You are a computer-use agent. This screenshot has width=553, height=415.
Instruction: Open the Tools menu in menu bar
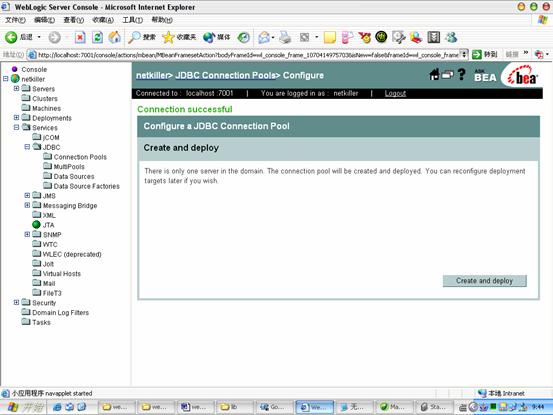(x=132, y=20)
